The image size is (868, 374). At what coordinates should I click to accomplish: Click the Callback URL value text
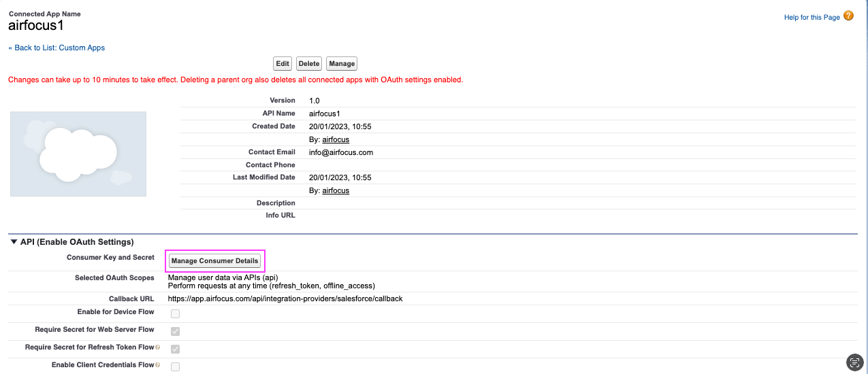click(285, 299)
